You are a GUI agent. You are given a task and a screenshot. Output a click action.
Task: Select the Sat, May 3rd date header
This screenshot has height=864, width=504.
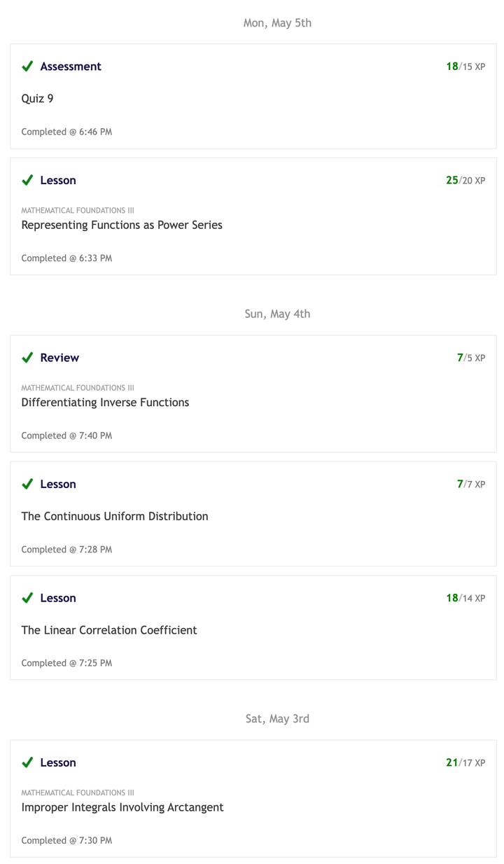(x=277, y=719)
